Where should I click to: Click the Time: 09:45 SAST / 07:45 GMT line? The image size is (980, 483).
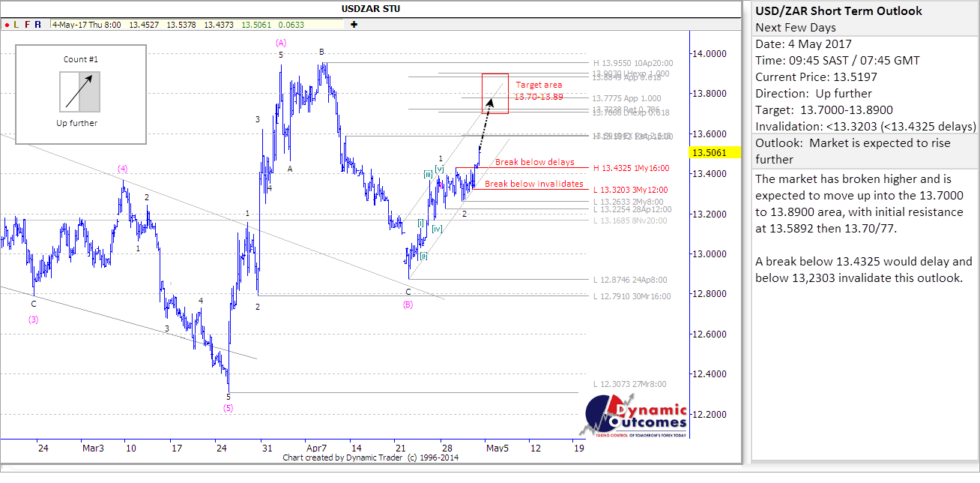[838, 61]
